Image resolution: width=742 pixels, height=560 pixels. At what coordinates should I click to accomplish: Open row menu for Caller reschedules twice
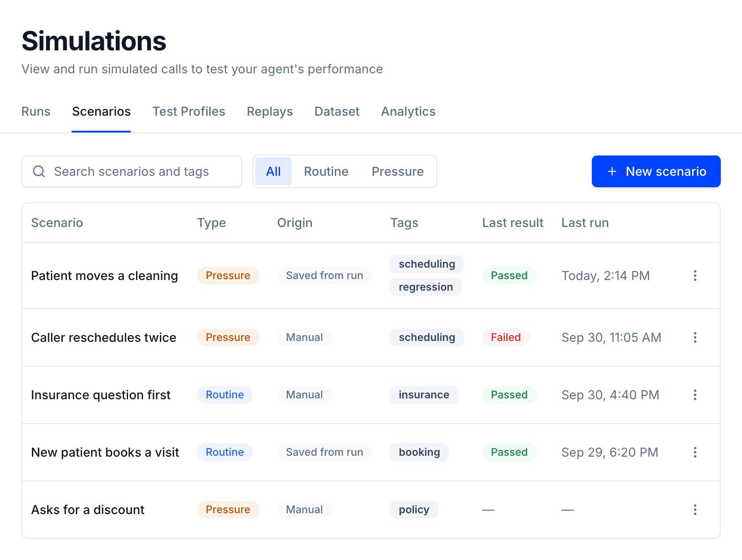click(x=695, y=337)
